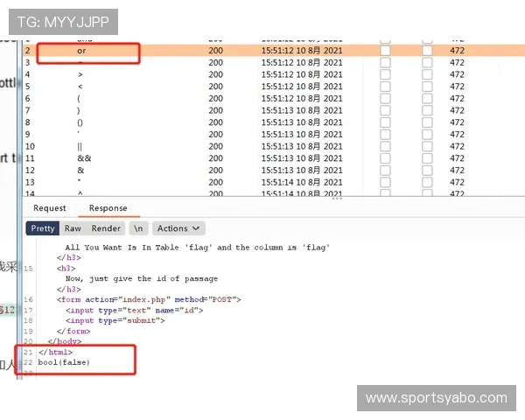
Task: Switch to Pretty view
Action: [x=42, y=228]
